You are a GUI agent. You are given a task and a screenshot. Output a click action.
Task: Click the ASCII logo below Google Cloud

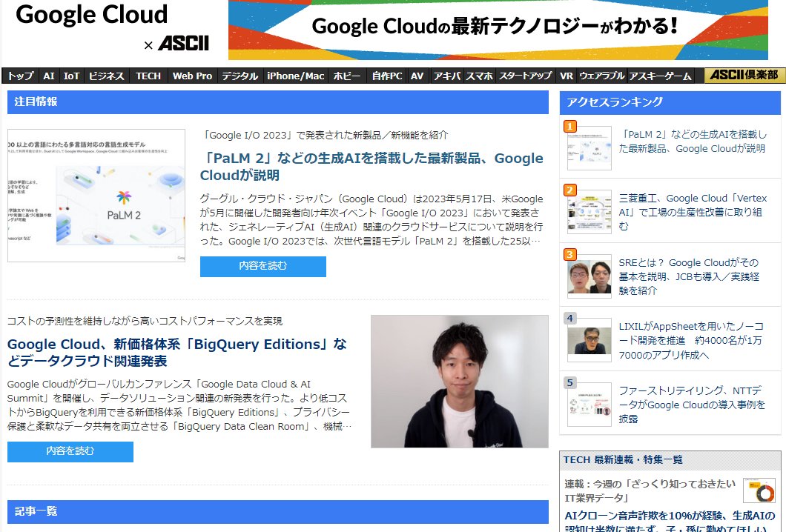click(183, 44)
